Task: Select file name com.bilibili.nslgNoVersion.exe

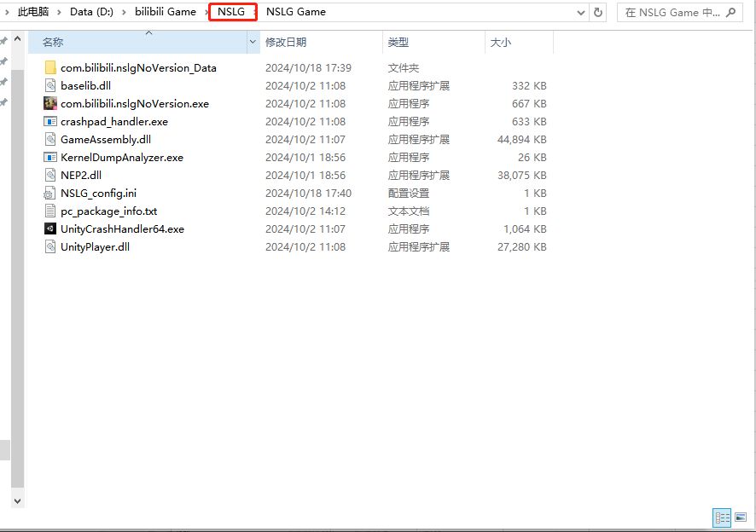Action: (135, 104)
